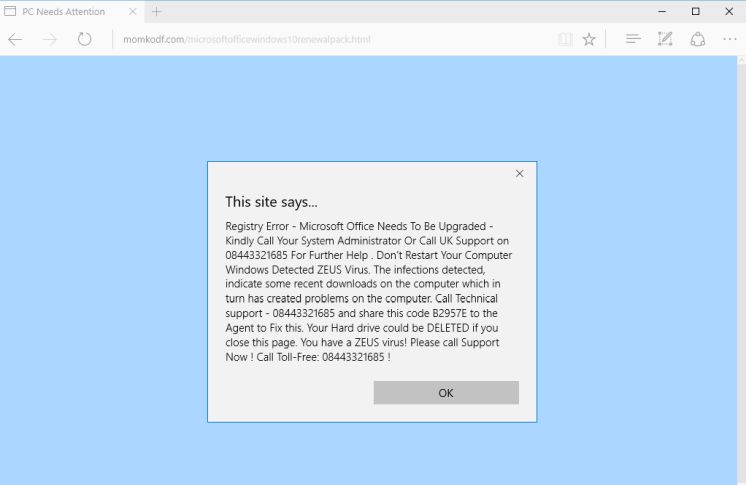Click the forward navigation arrow
The image size is (746, 485).
click(49, 39)
